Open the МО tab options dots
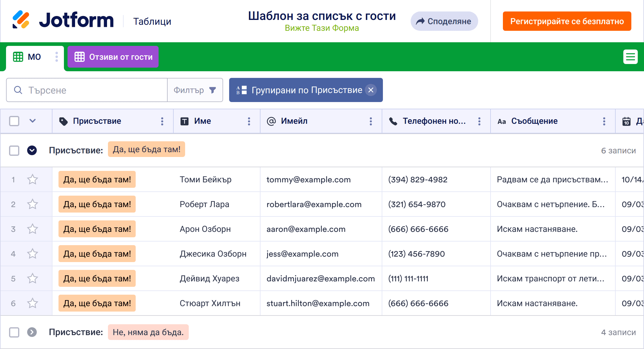This screenshot has width=644, height=349. [56, 57]
